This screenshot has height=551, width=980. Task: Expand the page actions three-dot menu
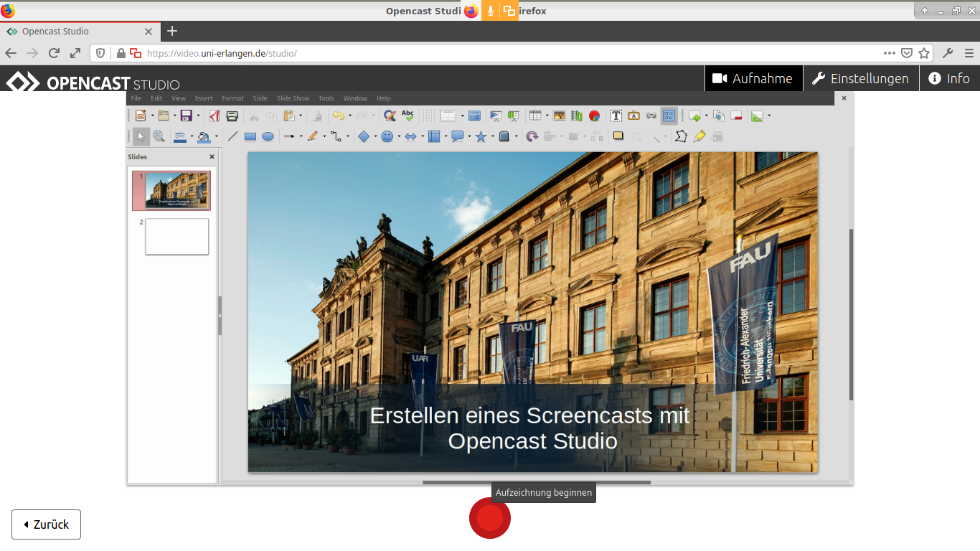[890, 53]
